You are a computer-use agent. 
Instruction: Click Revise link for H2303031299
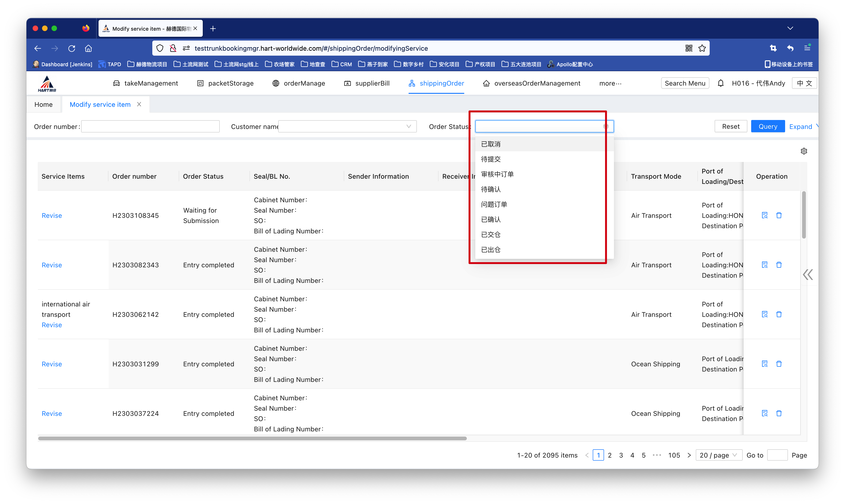point(52,364)
